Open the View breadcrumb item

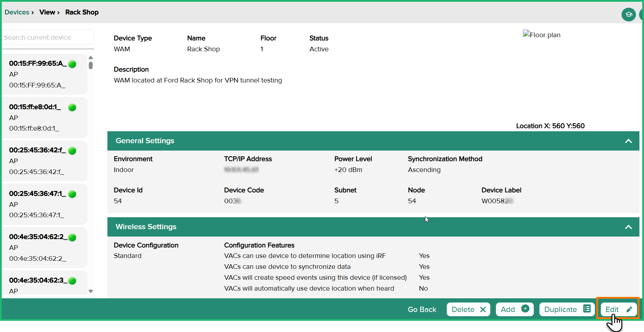pos(47,12)
